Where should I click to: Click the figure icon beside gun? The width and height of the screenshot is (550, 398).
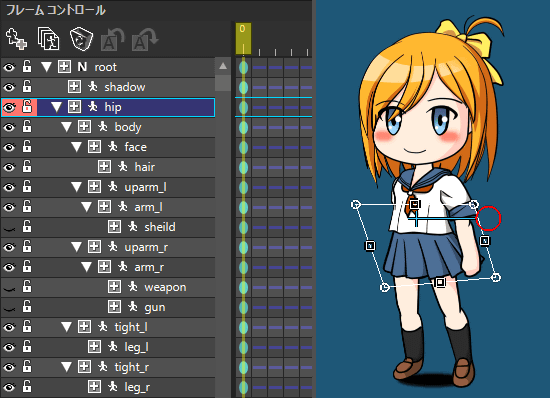pos(133,306)
